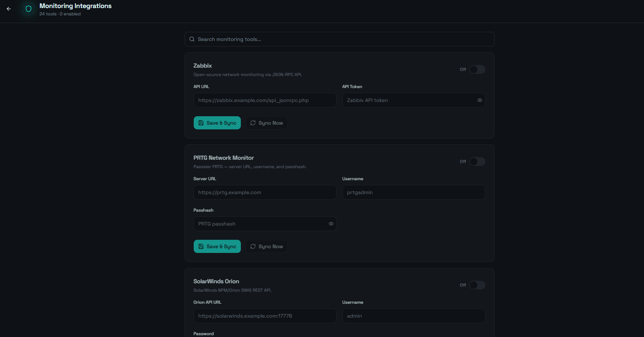Click the SolarWinds admin Username field
644x337 pixels.
pyautogui.click(x=413, y=315)
